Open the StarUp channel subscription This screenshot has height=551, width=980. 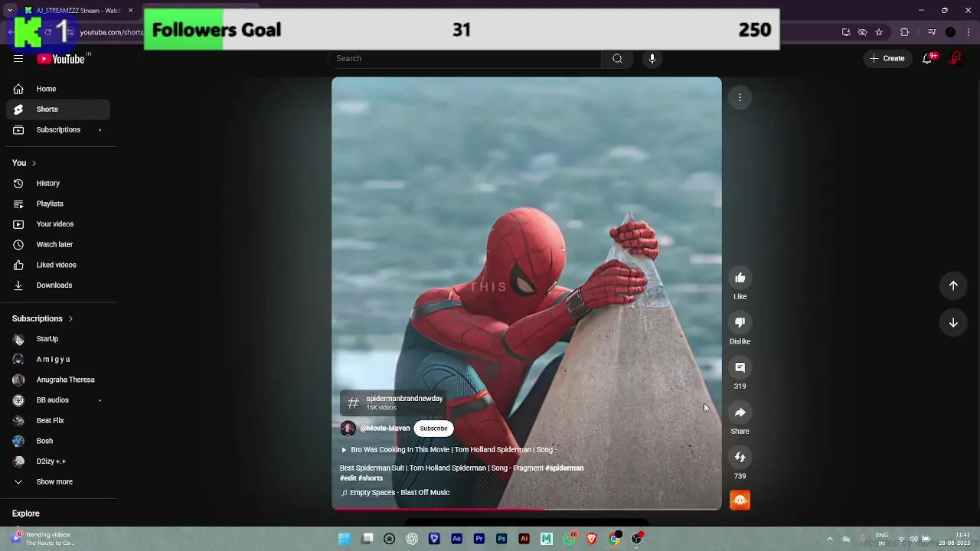58,339
